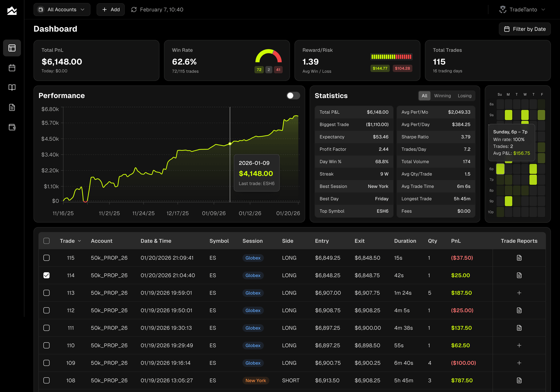Expand the TradeTanto user menu chevron
The height and width of the screenshot is (392, 560).
[x=543, y=10]
